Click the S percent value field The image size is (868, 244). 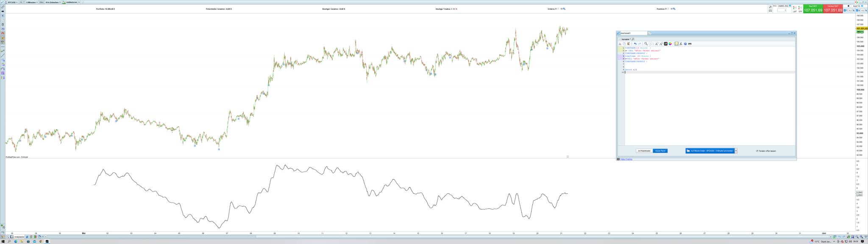862,10
